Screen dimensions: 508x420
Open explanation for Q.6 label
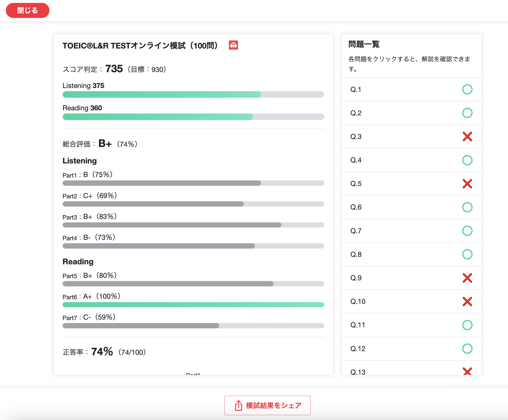[x=356, y=207]
